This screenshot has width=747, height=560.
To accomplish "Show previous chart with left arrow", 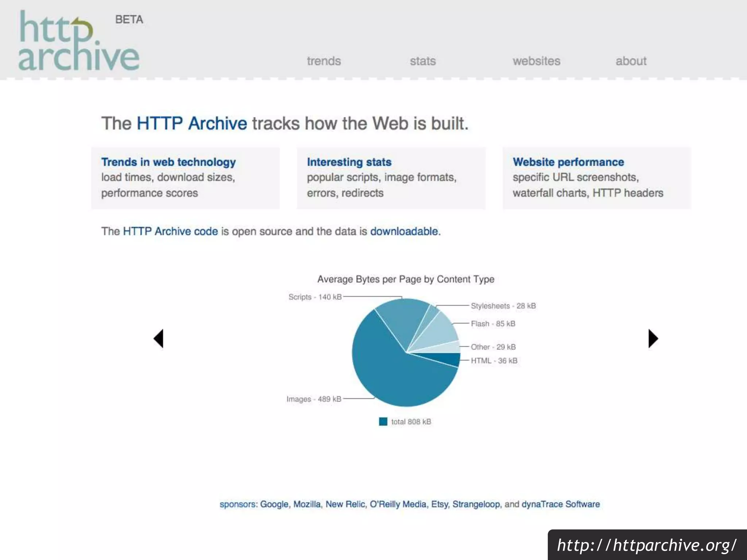I will pos(159,339).
